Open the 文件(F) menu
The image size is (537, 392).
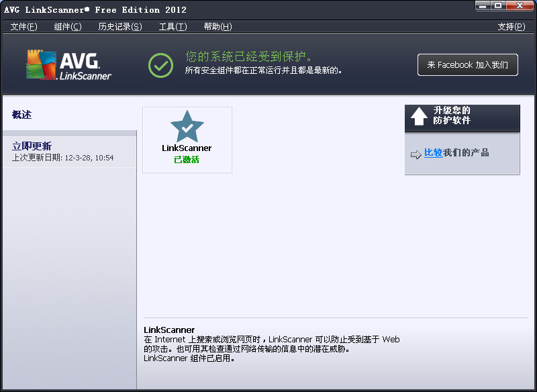tap(23, 27)
